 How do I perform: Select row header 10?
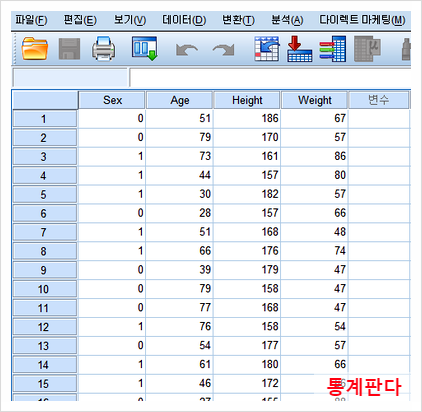[45, 289]
